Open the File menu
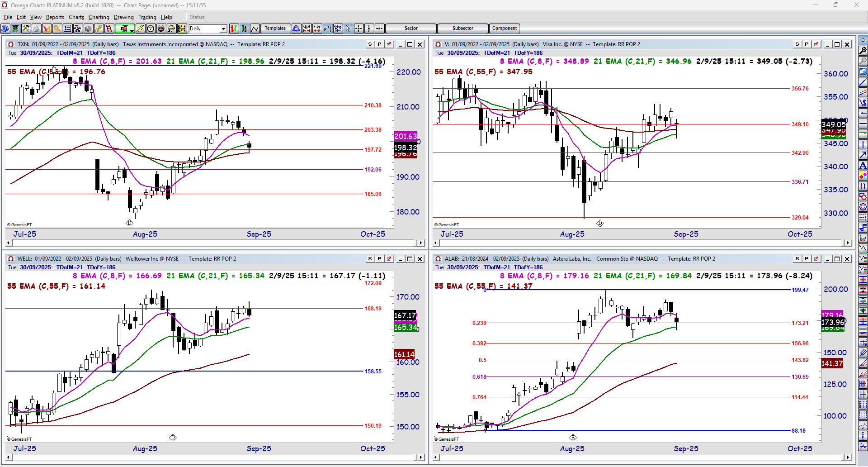The height and width of the screenshot is (467, 868). point(8,17)
